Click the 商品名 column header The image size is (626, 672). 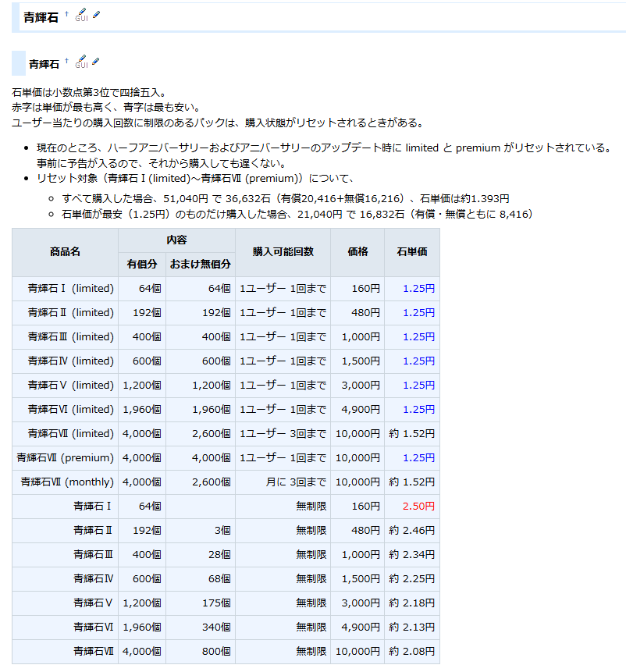pyautogui.click(x=65, y=252)
